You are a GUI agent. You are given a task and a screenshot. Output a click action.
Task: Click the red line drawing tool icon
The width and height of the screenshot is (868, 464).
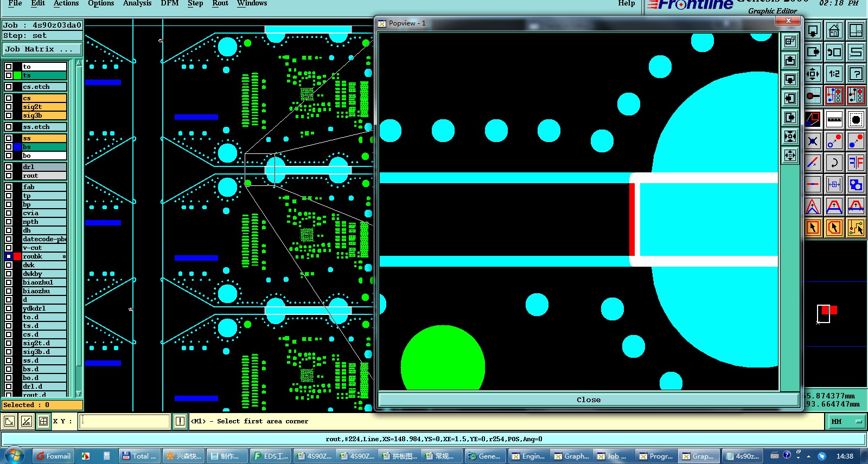tap(813, 163)
